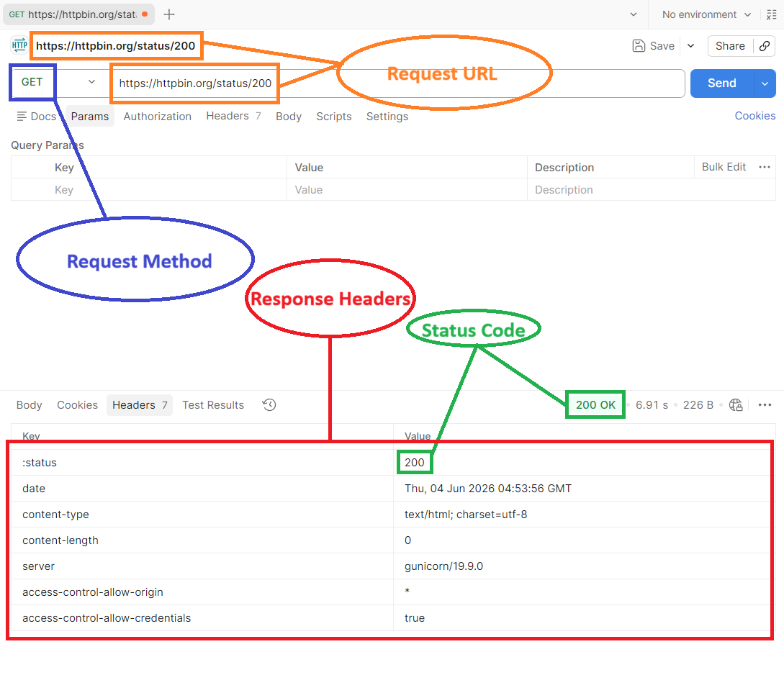Screen dimensions: 784x675
Task: Expand the Save options arrow
Action: click(x=690, y=46)
